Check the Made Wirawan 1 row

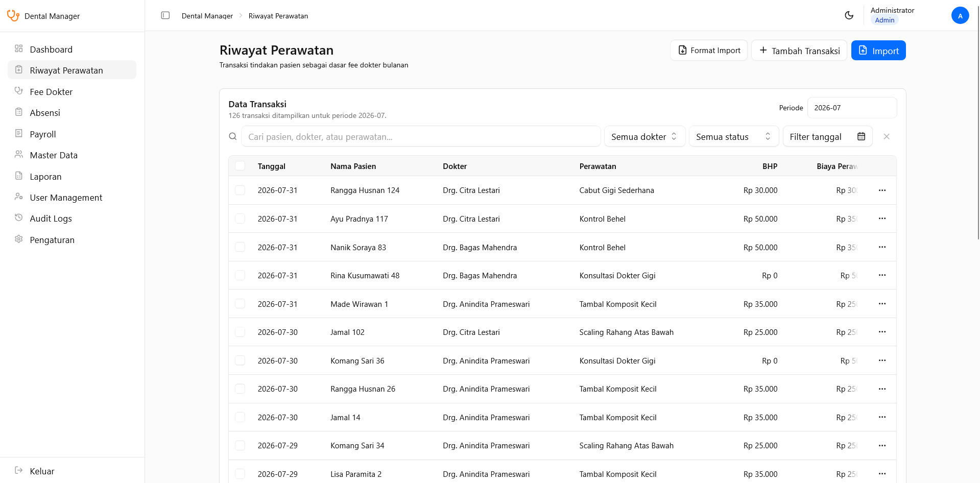click(x=240, y=304)
